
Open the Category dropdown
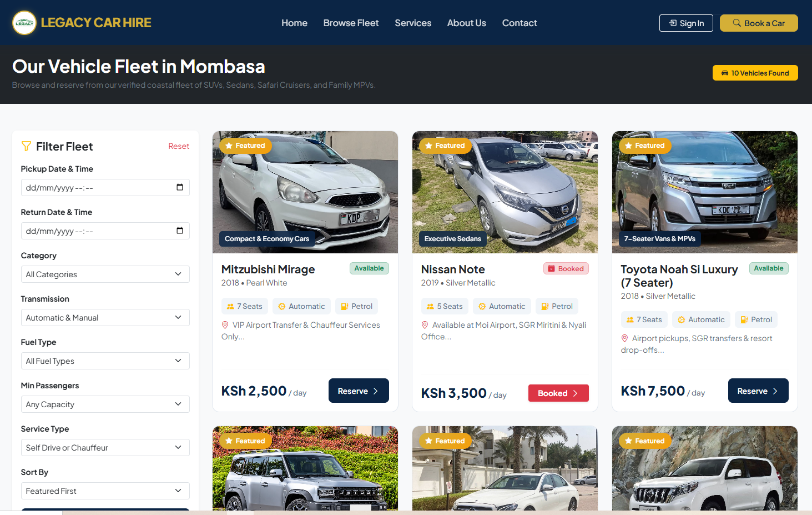[105, 274]
